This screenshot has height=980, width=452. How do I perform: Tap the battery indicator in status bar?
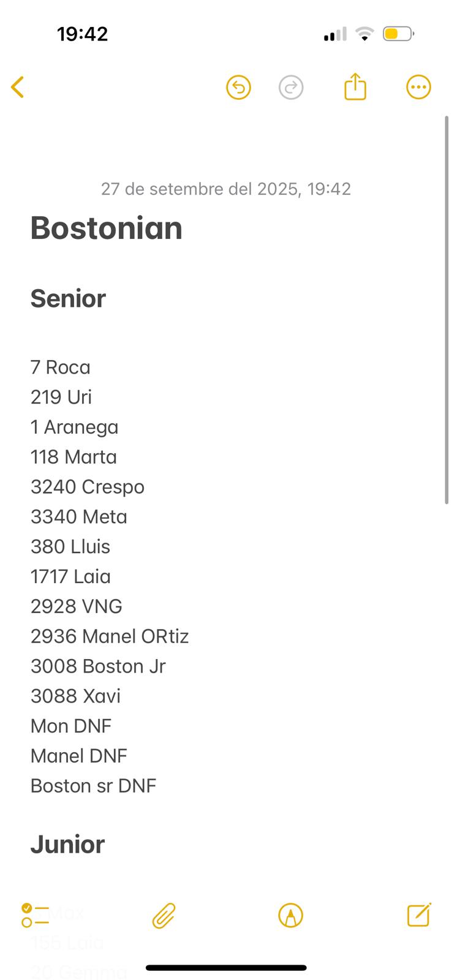[x=398, y=34]
